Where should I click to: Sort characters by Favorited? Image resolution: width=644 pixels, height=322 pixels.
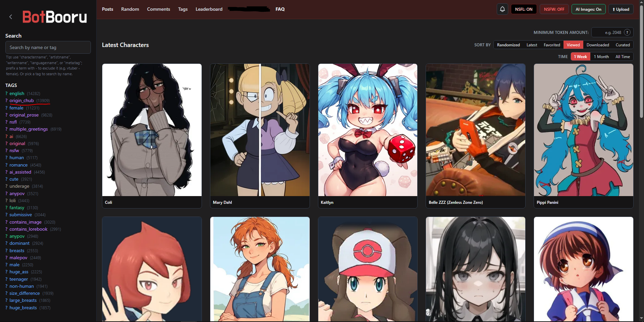(552, 45)
